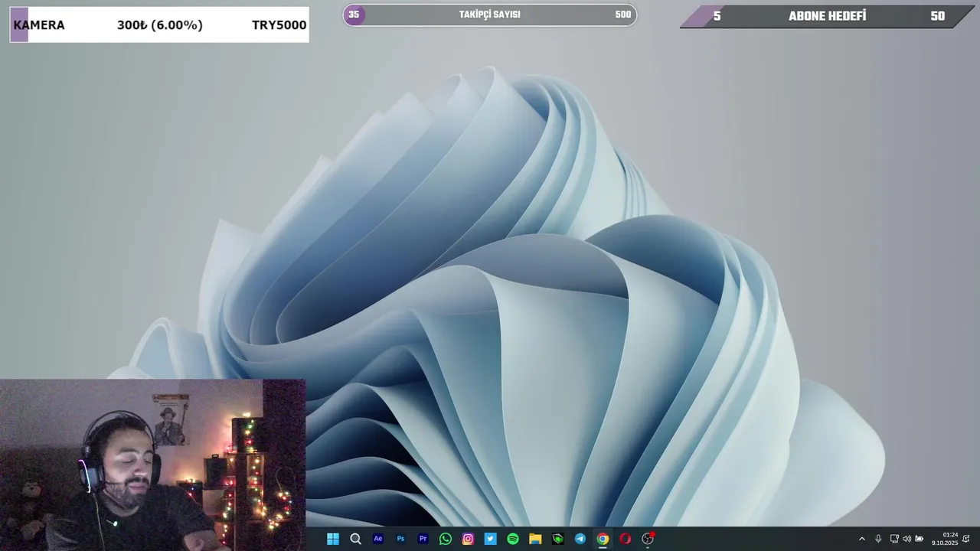The width and height of the screenshot is (980, 551).
Task: Expand the hidden system tray icons
Action: click(861, 539)
